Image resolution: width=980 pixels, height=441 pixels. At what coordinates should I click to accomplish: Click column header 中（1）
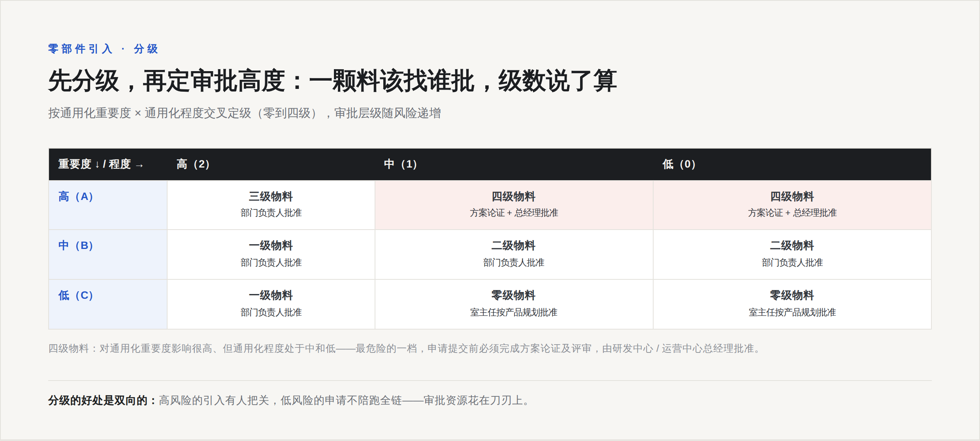coord(514,164)
